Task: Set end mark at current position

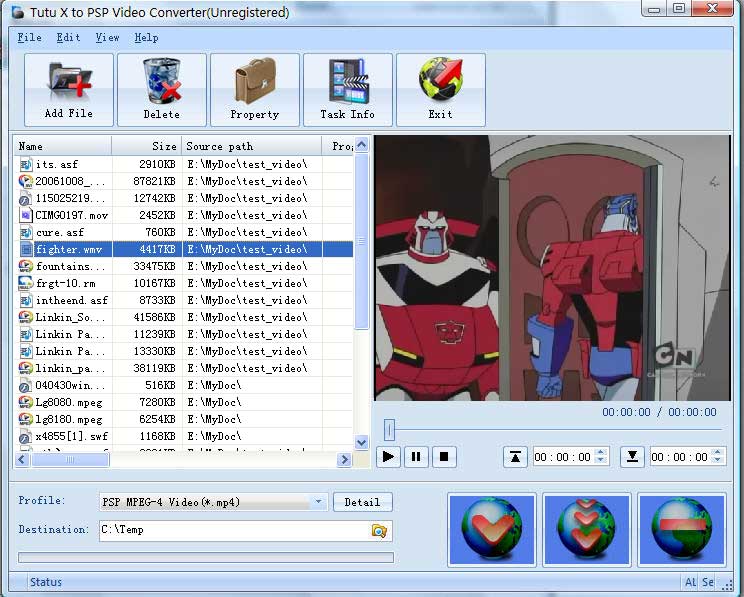Action: click(x=632, y=457)
